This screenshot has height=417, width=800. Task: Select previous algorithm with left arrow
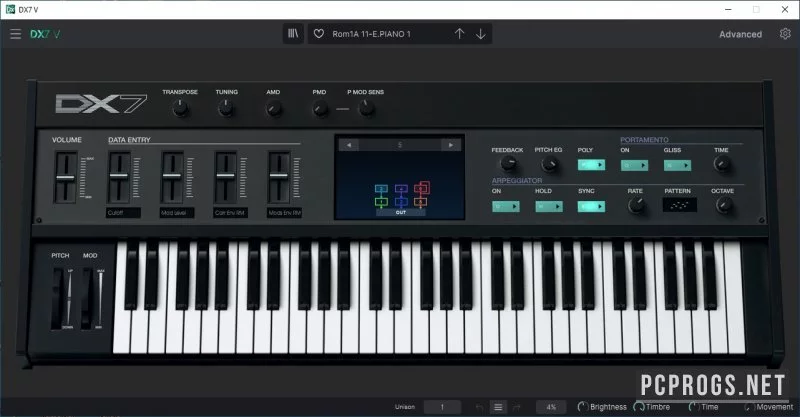point(348,145)
